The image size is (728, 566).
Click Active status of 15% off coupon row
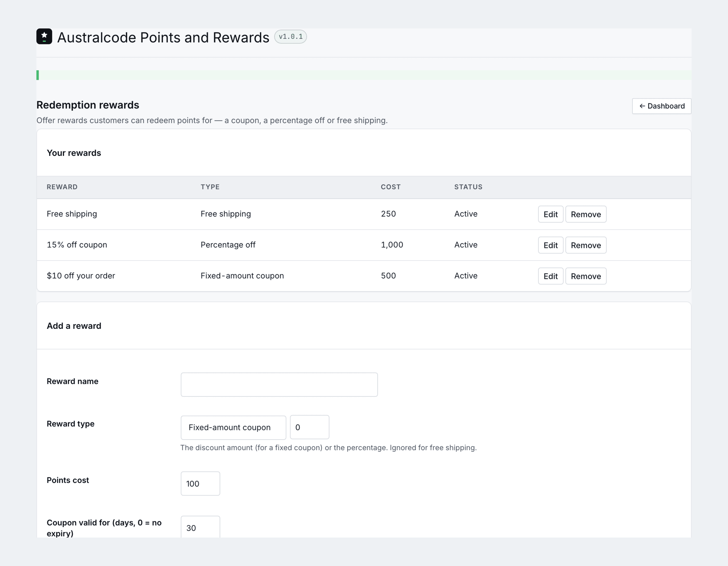click(x=466, y=245)
